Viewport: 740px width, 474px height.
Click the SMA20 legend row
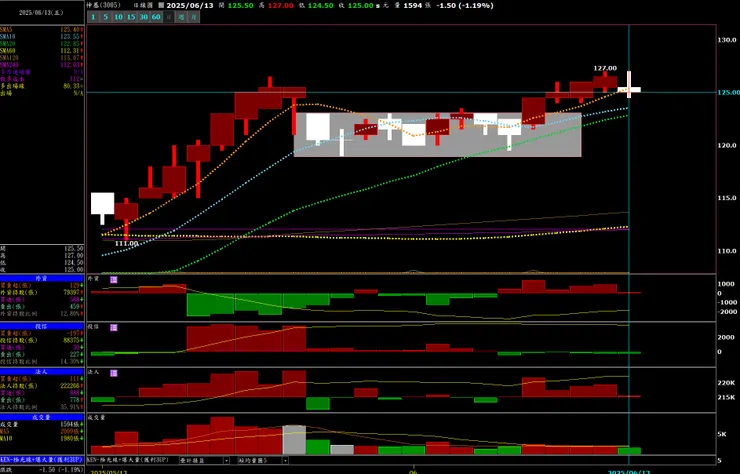pyautogui.click(x=42, y=44)
